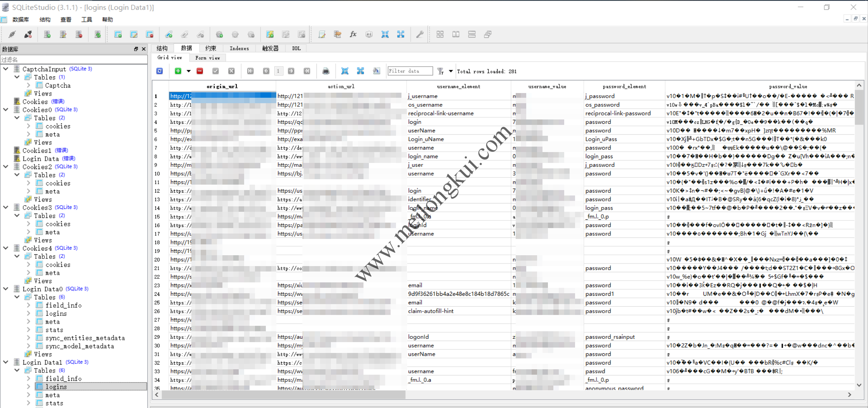The height and width of the screenshot is (408, 868).
Task: Click the commit checkmark icon
Action: click(216, 71)
